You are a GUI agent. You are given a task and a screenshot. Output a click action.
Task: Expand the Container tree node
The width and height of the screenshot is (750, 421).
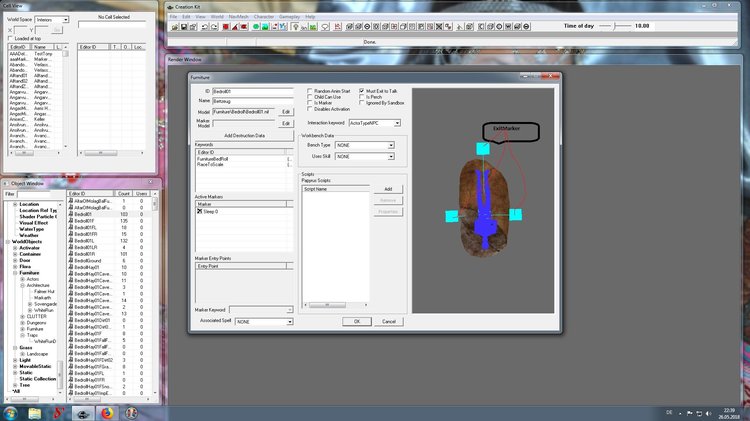point(15,254)
